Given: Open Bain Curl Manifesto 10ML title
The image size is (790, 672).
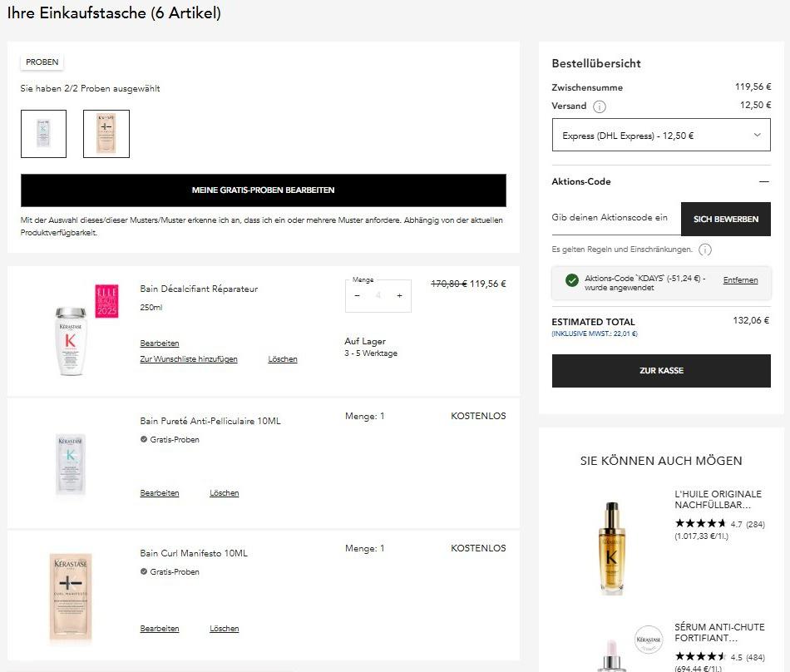Looking at the screenshot, I should pos(194,553).
